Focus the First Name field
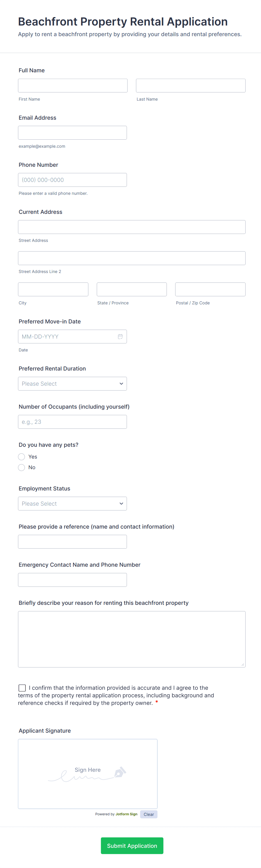261x868 pixels. click(72, 85)
